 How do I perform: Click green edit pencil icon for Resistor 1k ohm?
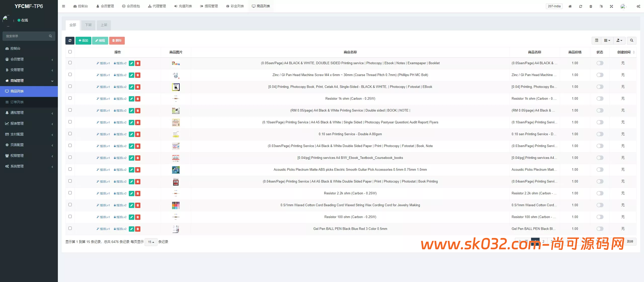131,99
